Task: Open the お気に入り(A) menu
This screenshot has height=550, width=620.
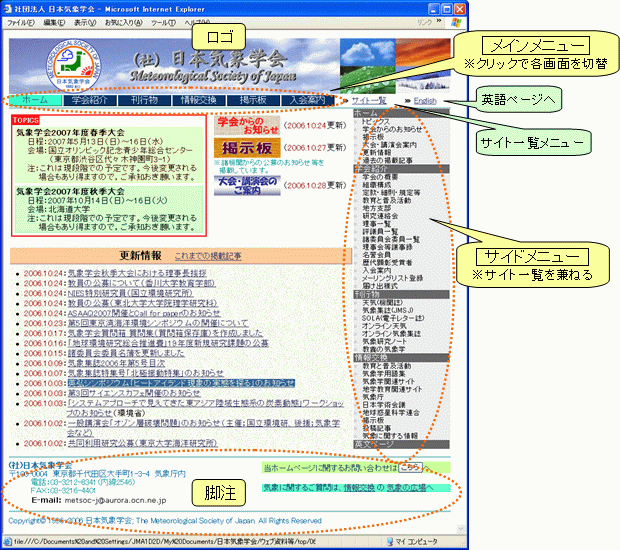Action: click(x=123, y=23)
